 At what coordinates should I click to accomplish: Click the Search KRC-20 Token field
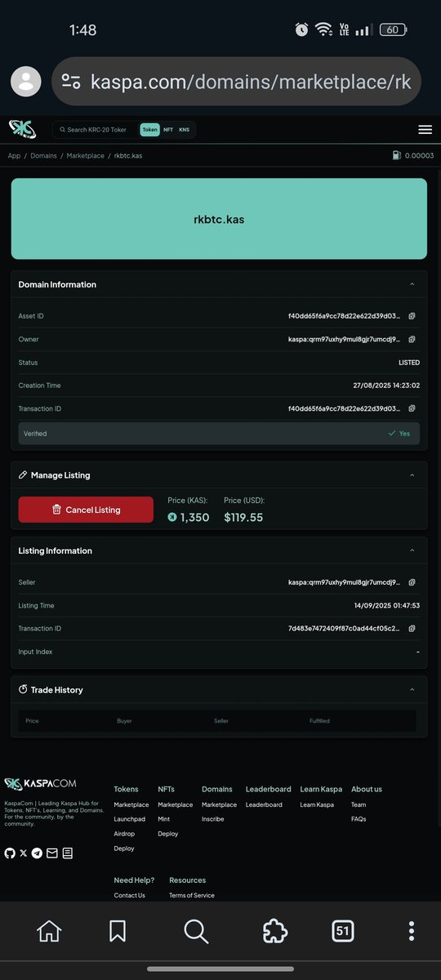coord(96,130)
